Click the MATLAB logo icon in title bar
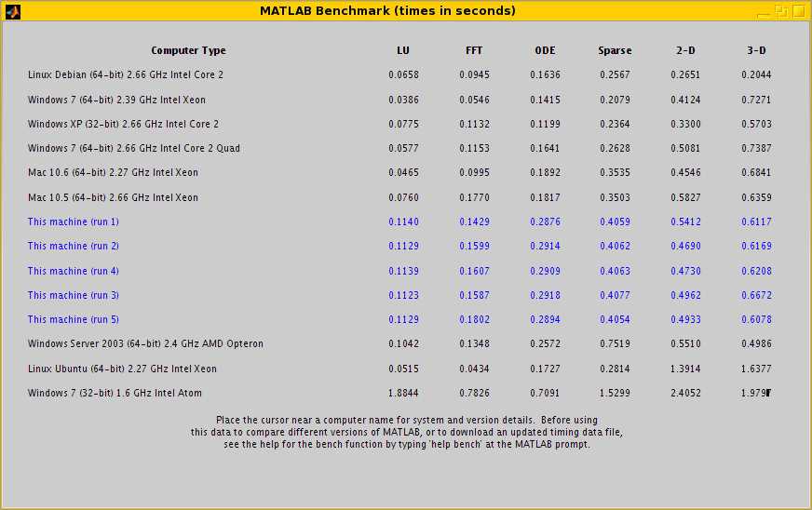 [13, 11]
